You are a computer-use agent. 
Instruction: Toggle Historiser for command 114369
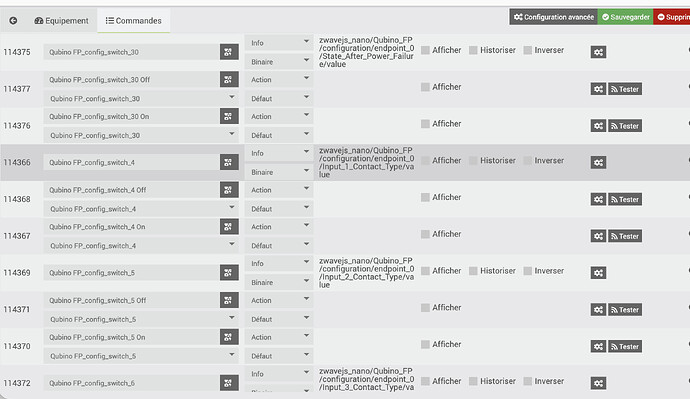(x=473, y=271)
